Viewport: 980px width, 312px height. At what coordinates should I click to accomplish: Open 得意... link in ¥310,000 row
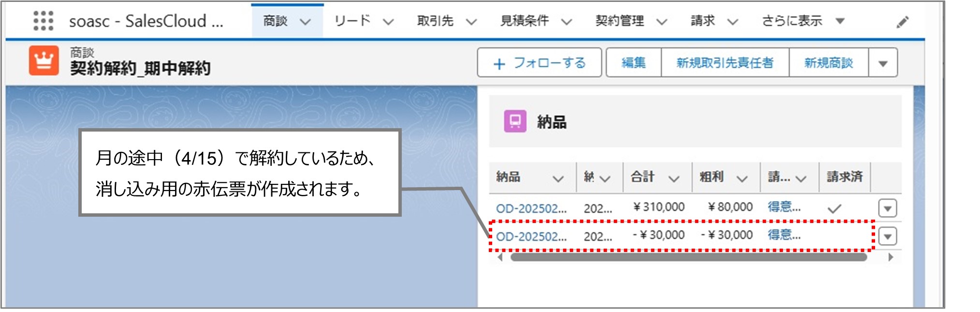point(784,207)
